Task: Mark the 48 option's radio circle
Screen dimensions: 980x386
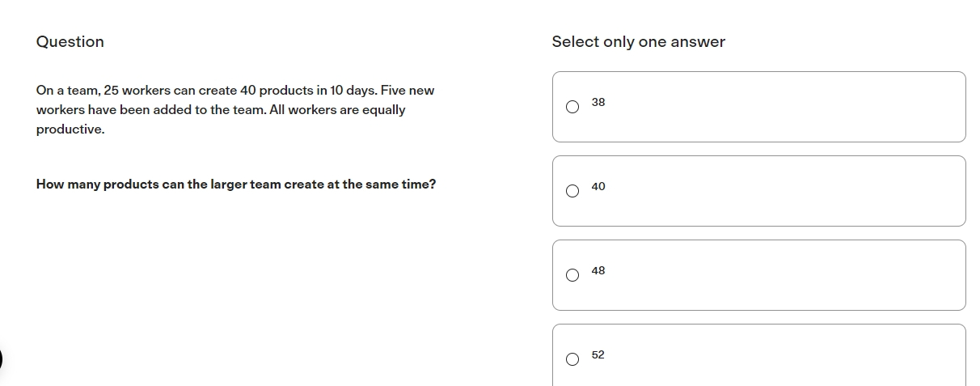Action: point(572,275)
